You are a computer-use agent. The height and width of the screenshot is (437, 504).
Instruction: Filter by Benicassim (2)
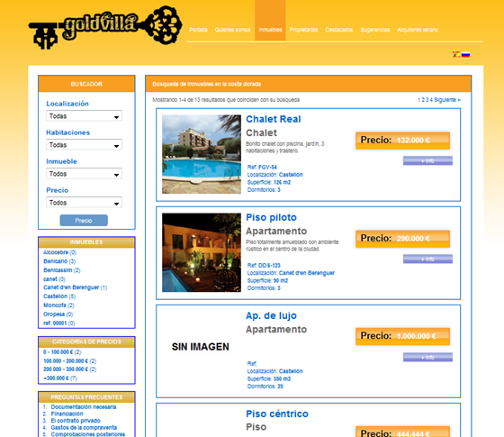click(x=62, y=270)
